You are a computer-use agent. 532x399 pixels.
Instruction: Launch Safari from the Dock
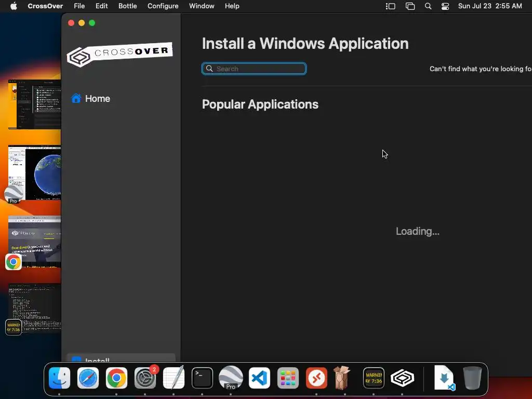(88, 378)
